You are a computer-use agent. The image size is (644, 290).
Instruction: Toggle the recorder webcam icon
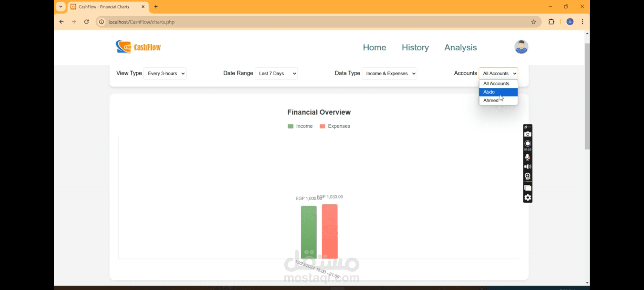[x=528, y=176]
